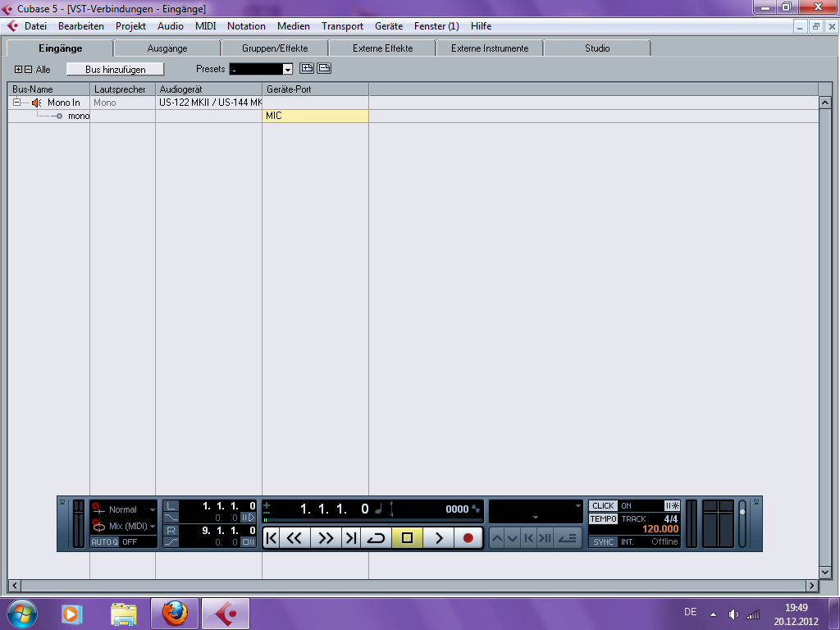Click the Bus hinzufügen button
Screen dimensions: 840x630
point(115,69)
